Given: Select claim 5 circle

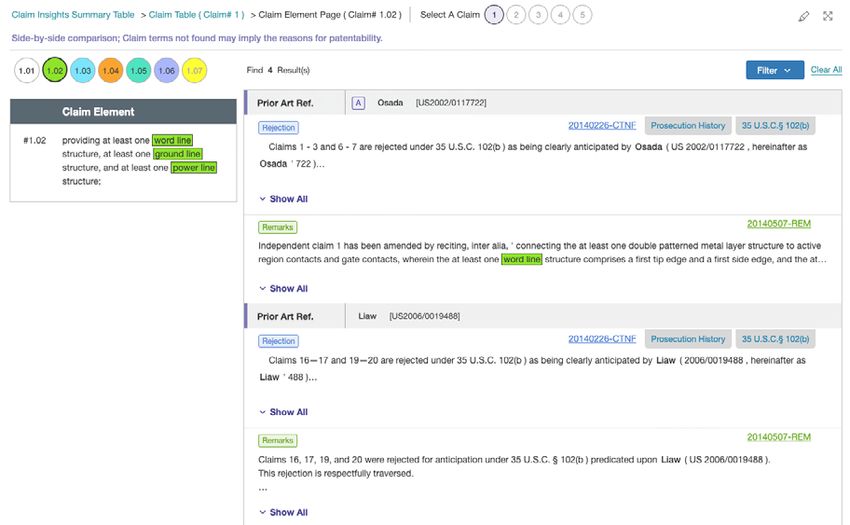Looking at the screenshot, I should [x=583, y=15].
